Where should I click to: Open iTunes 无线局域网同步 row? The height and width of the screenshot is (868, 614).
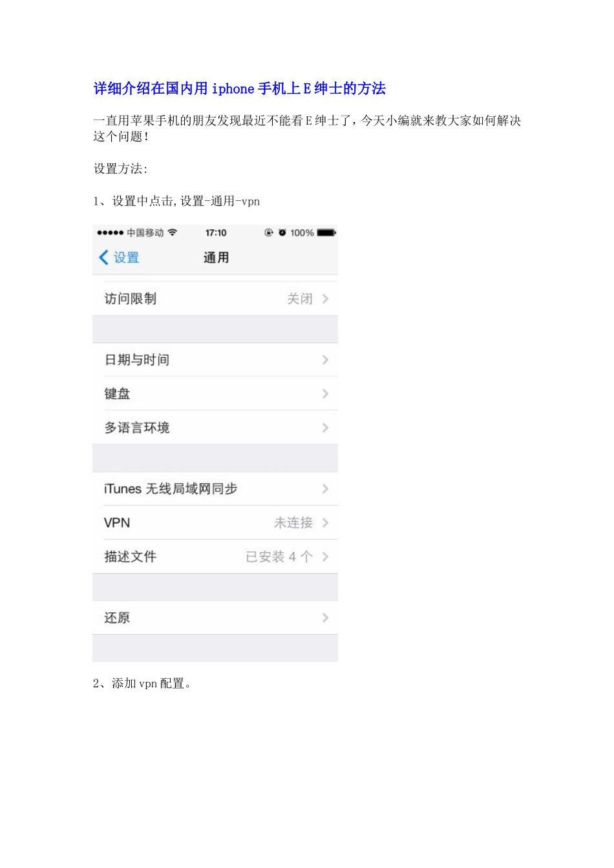(x=215, y=489)
